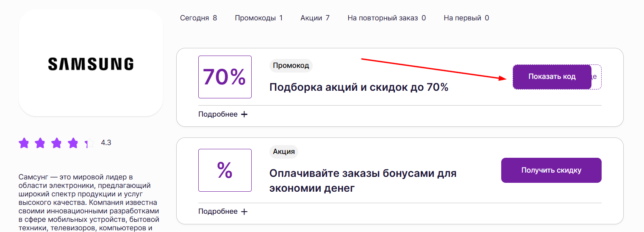Click the Промокод tag label

point(291,65)
